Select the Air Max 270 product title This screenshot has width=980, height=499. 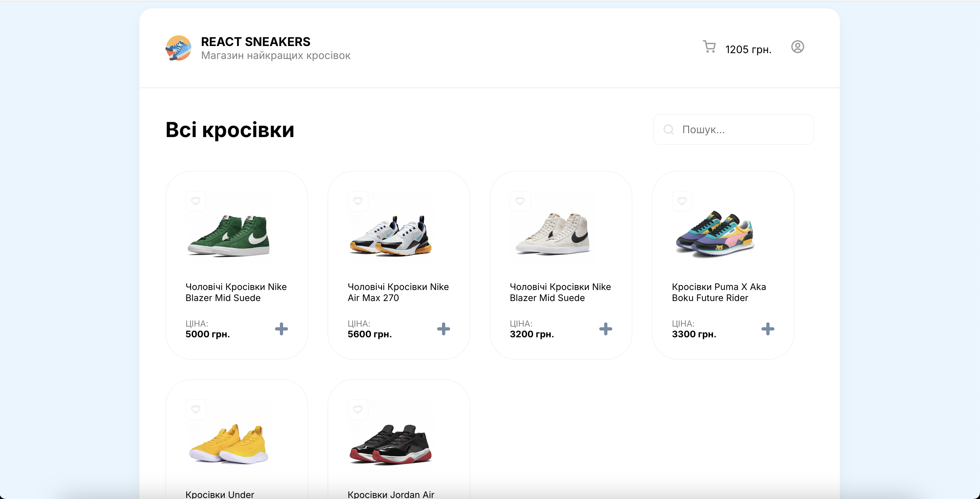click(398, 292)
